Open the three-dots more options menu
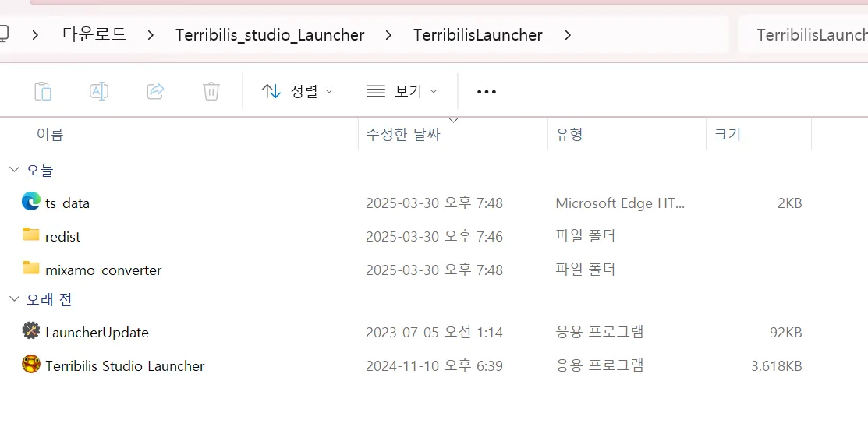The image size is (868, 448). (x=486, y=92)
